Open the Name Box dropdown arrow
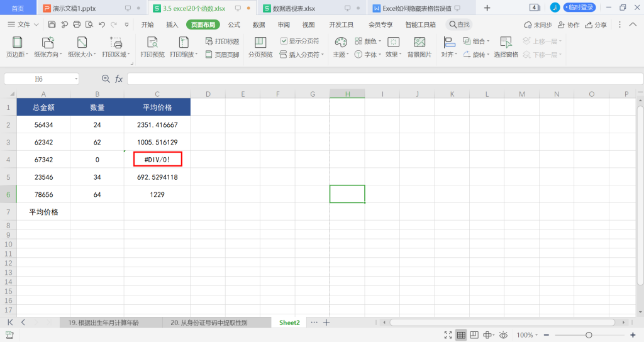644x342 pixels. 76,79
